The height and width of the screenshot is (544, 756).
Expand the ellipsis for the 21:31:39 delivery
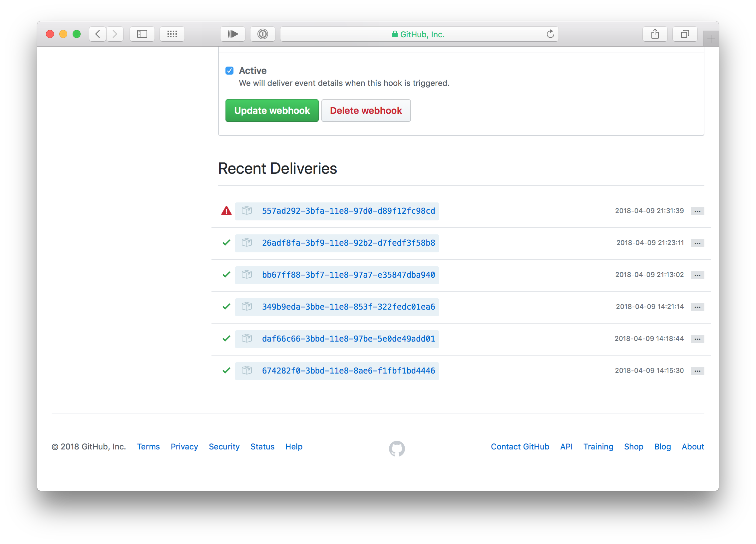697,211
